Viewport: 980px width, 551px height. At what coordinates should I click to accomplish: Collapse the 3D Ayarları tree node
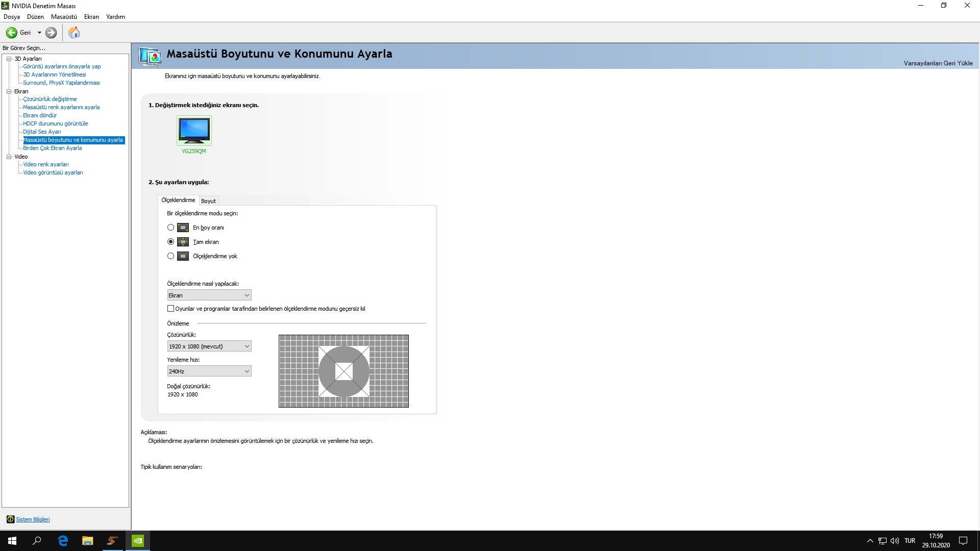pyautogui.click(x=9, y=59)
